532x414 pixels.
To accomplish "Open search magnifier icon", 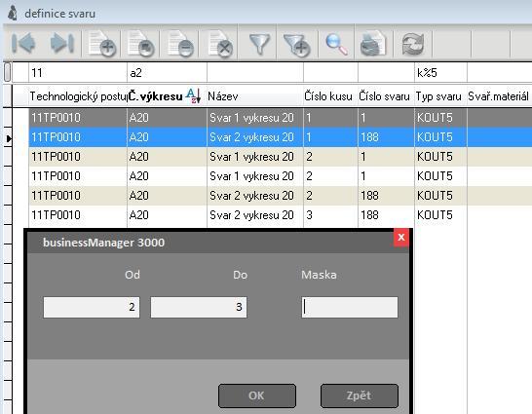I will [x=336, y=45].
